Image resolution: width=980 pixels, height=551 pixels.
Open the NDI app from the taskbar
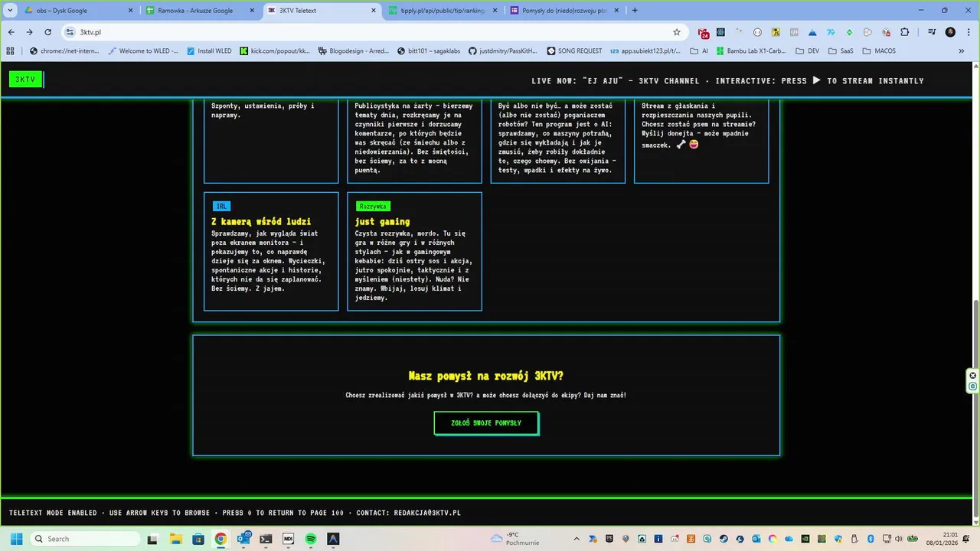pyautogui.click(x=288, y=539)
